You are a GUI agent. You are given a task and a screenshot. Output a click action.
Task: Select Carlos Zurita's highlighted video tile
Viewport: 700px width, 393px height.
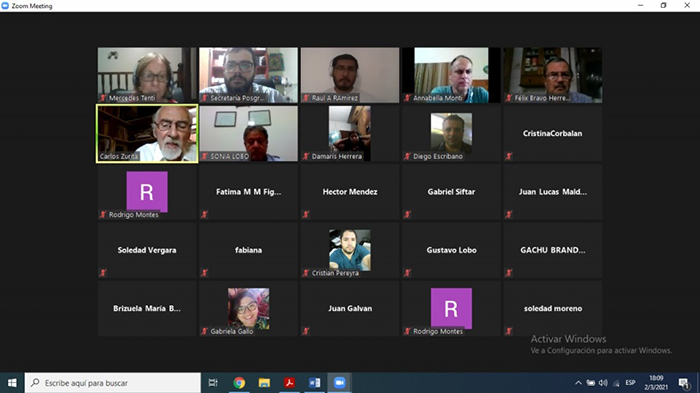[147, 134]
